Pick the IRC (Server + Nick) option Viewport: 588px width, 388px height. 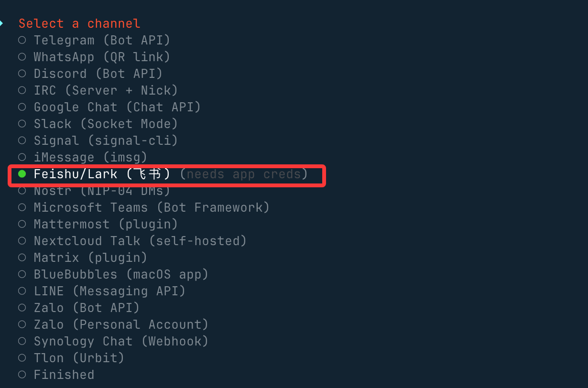22,90
